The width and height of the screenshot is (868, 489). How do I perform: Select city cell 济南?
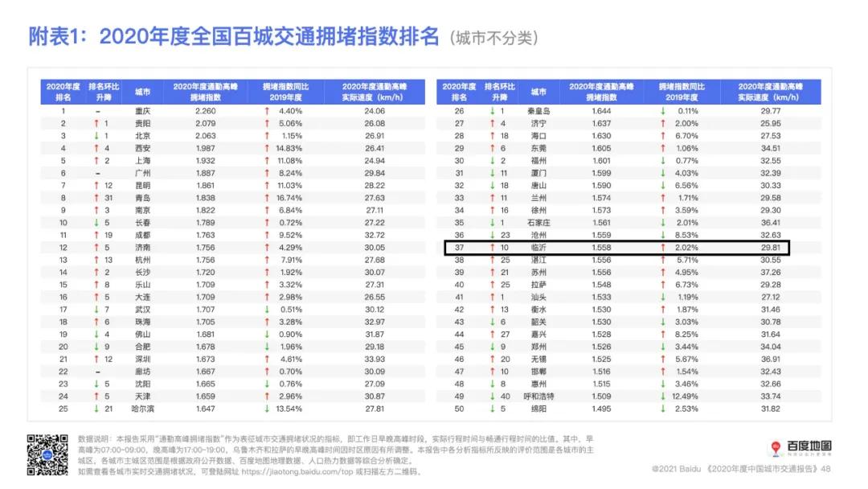tap(143, 248)
